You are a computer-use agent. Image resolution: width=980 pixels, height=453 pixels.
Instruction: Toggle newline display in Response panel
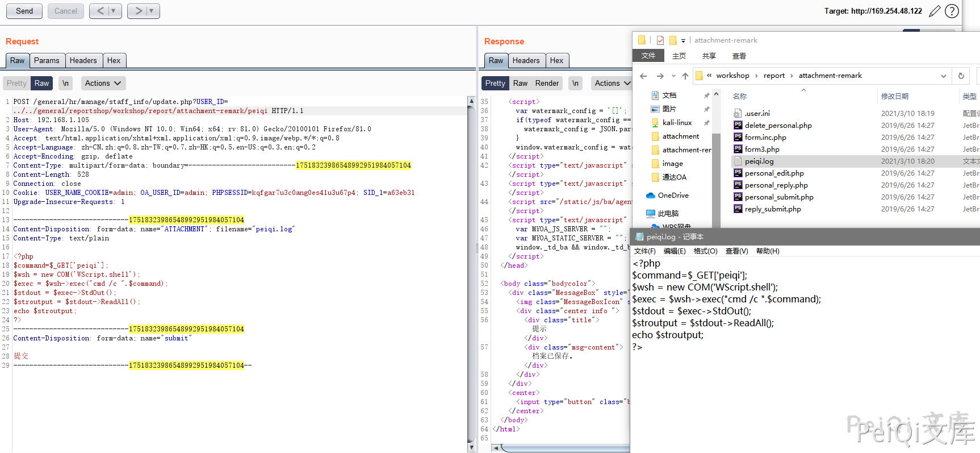click(575, 83)
